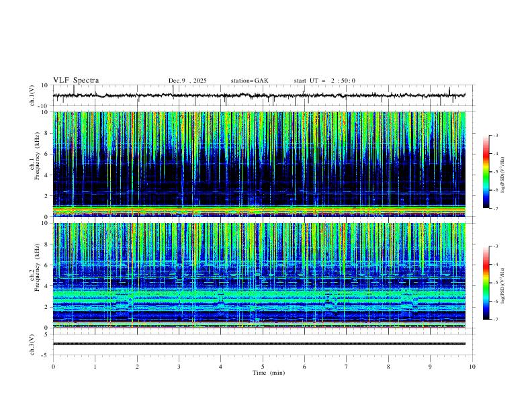Screen dimensions: 532x411
Task: Click the 'Dec.9 , 2025' date label
Action: click(187, 81)
